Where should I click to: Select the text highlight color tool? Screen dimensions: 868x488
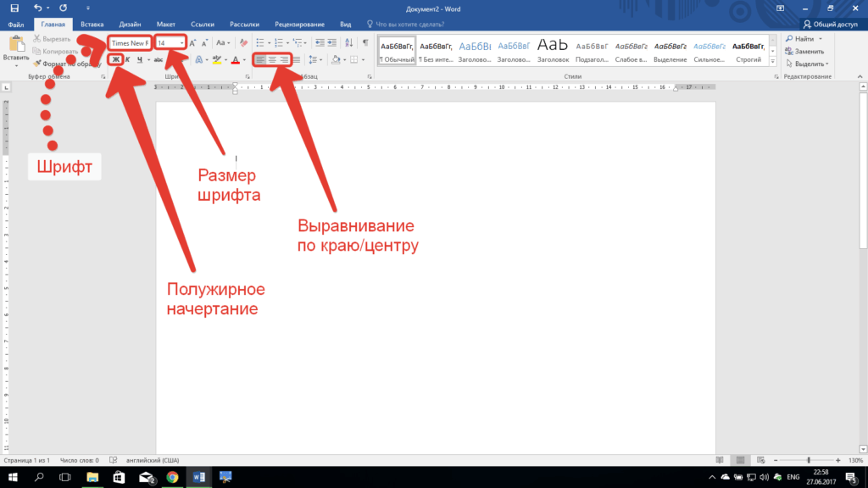217,59
